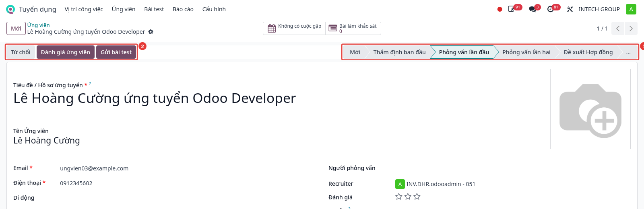Open clock activity icon with 81 badge
Viewport: 644px width, 209px height.
point(551,9)
